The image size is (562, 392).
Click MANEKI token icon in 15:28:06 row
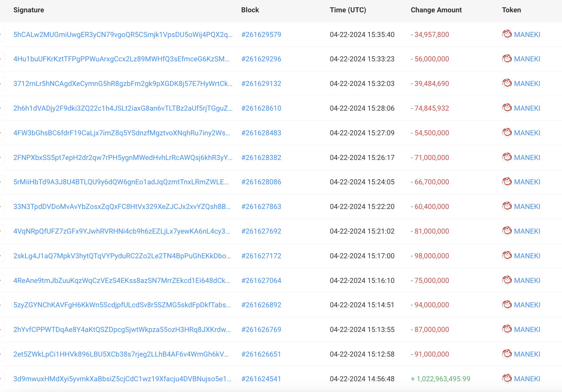point(507,108)
